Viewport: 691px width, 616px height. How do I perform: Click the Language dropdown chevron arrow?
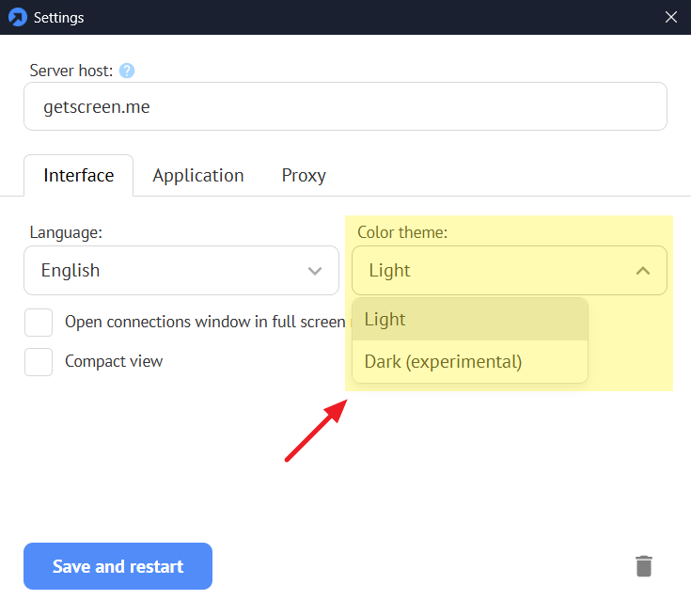click(x=315, y=271)
